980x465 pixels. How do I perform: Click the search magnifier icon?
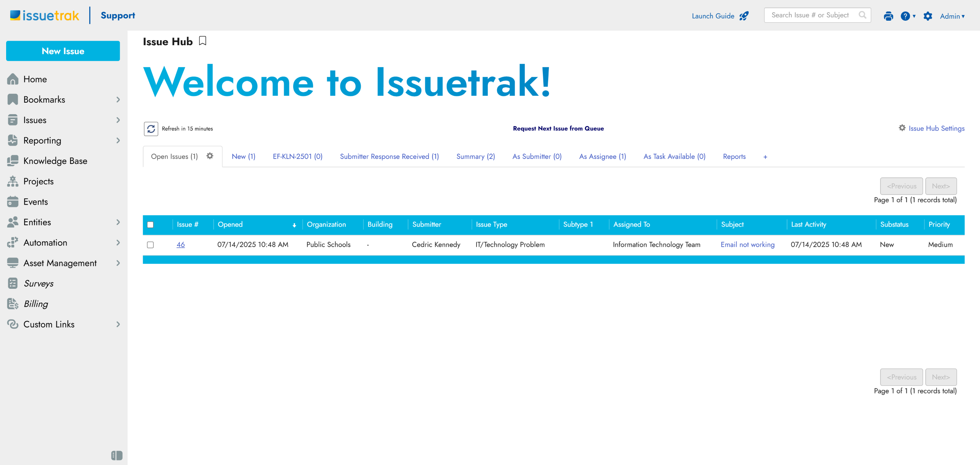(x=862, y=15)
